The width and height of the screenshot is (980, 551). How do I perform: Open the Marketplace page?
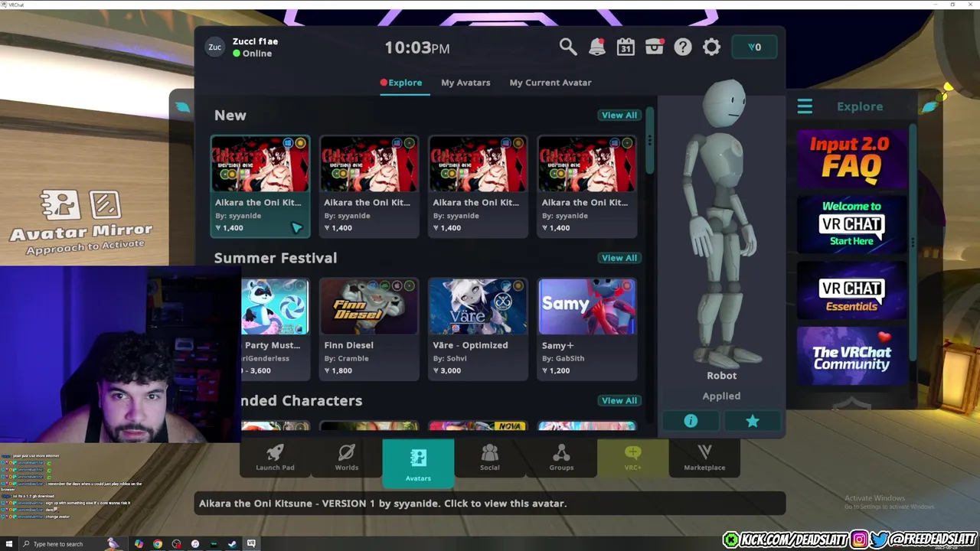[x=704, y=458]
